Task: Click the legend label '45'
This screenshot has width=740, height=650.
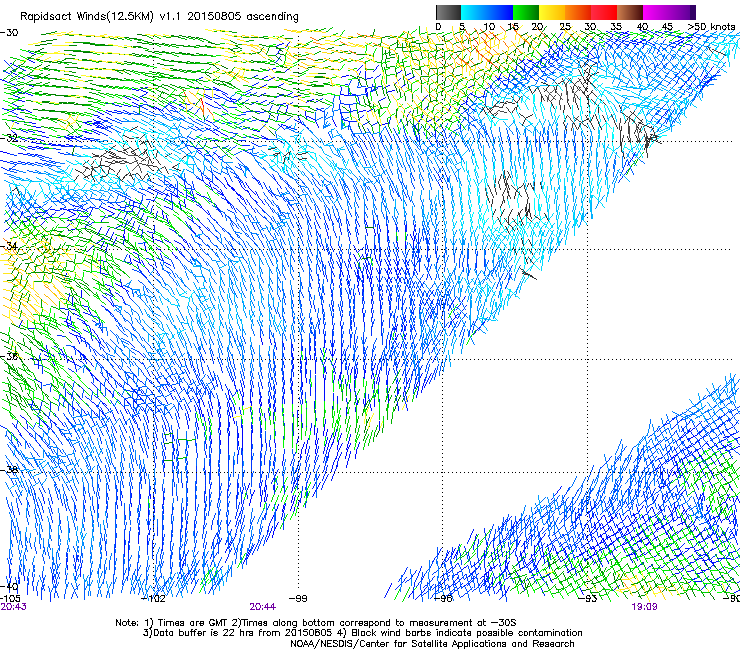Action: click(x=667, y=26)
